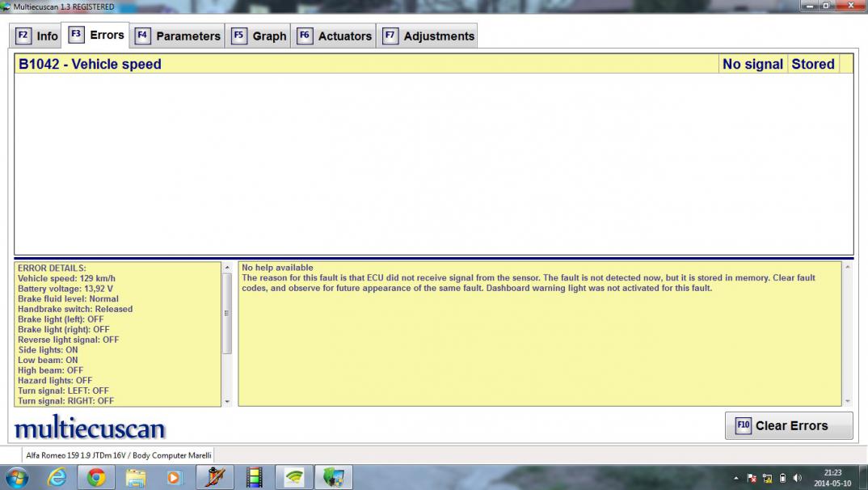This screenshot has width=868, height=490.
Task: Switch to the Adjustments tab
Action: 428,36
